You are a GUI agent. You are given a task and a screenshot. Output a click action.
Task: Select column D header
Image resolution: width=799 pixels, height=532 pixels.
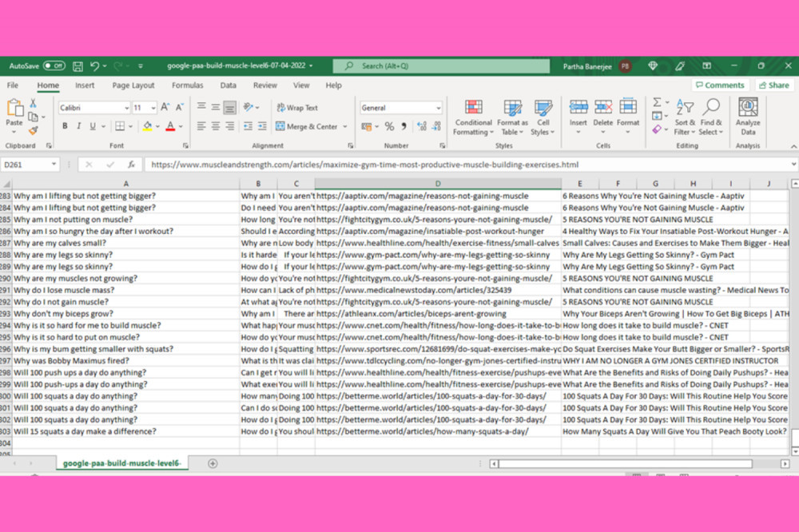click(438, 184)
